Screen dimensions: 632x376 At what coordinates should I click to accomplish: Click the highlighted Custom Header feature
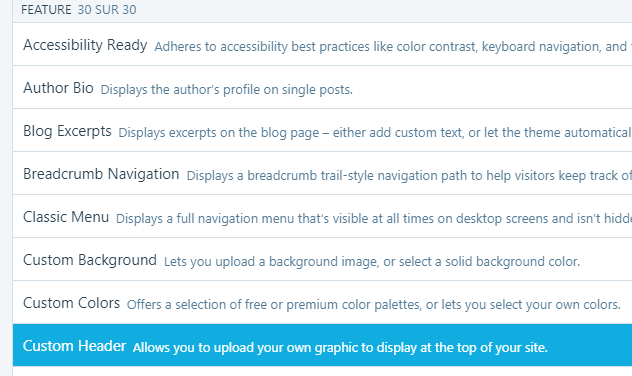pos(322,345)
